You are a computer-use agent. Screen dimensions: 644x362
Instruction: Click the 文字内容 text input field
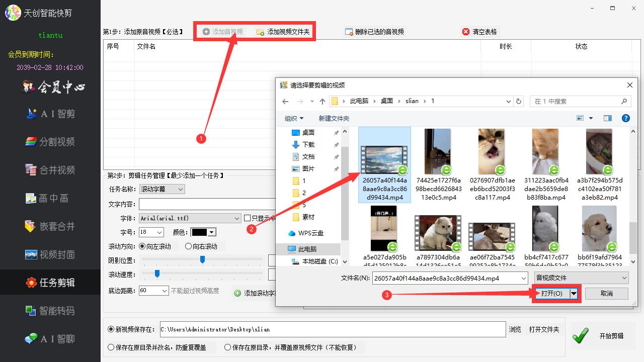207,205
